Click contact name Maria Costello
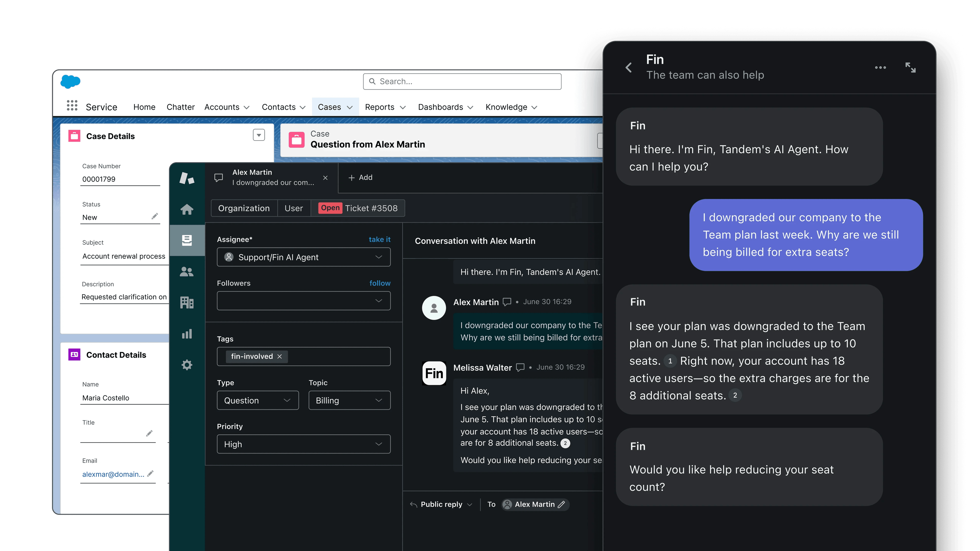This screenshot has height=551, width=980. tap(106, 398)
